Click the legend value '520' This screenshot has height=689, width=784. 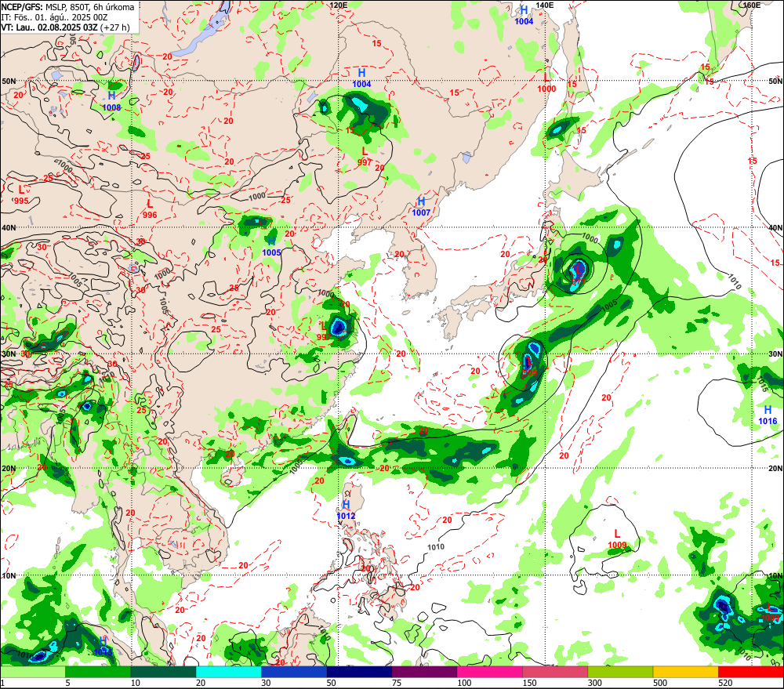[x=725, y=683]
